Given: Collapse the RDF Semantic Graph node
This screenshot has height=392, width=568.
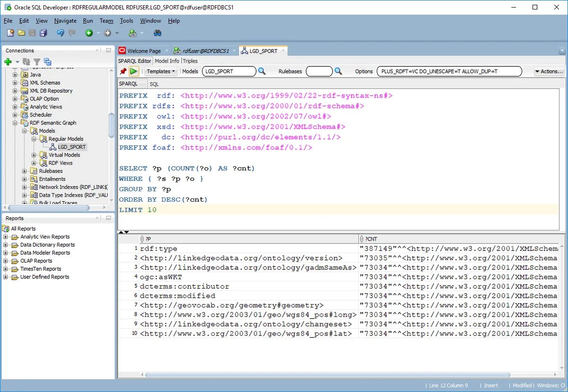Looking at the screenshot, I should point(15,123).
